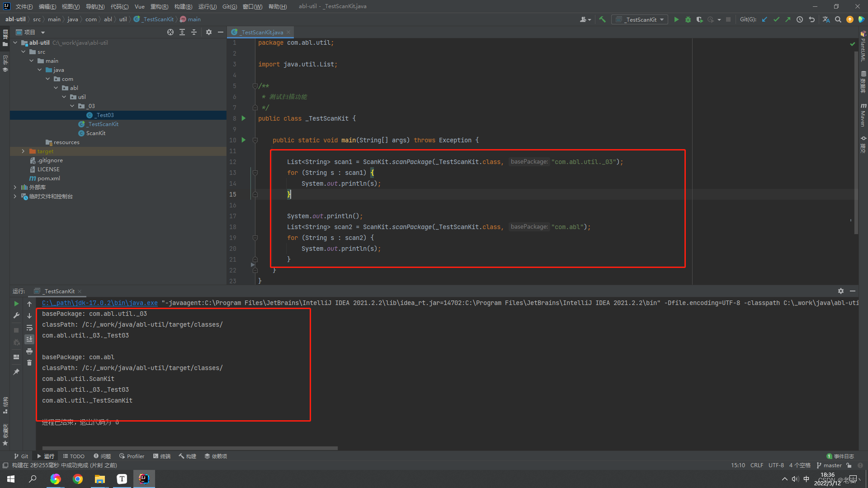868x488 pixels.
Task: Collapse the _03 package in project tree
Action: [72, 106]
